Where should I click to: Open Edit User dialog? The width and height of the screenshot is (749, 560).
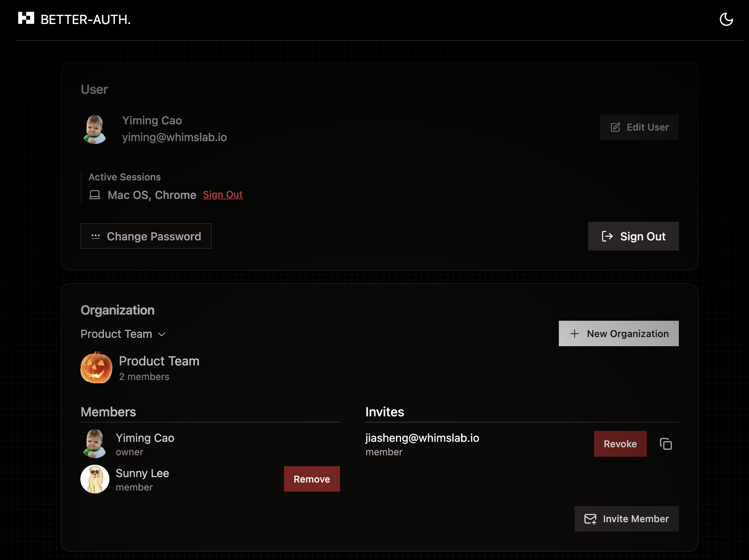coord(639,127)
